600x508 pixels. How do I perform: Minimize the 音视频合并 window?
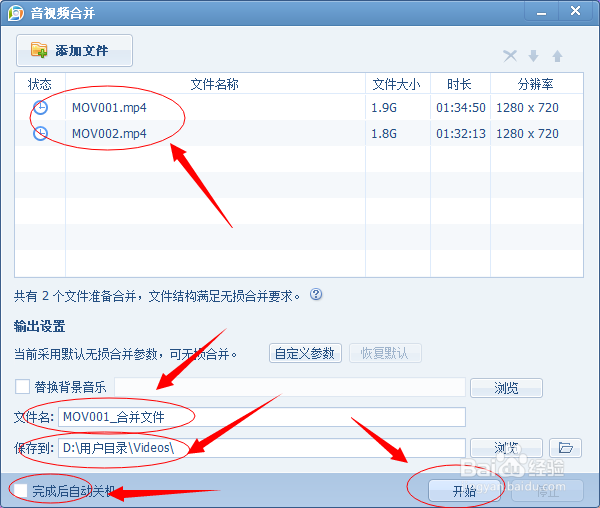541,11
